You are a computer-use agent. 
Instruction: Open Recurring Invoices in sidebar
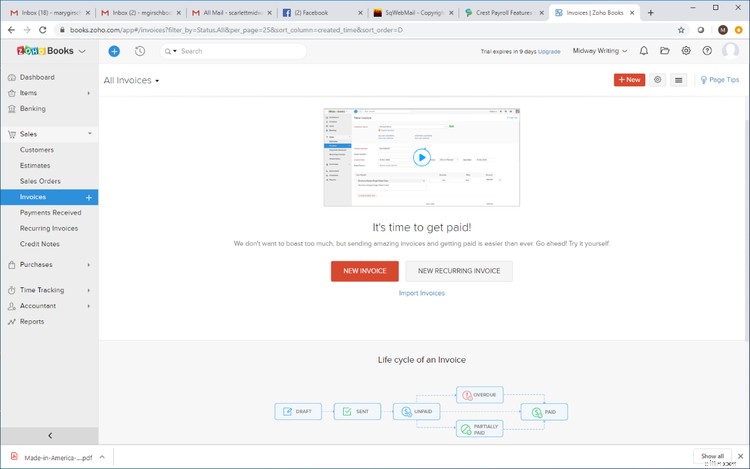[x=49, y=229]
